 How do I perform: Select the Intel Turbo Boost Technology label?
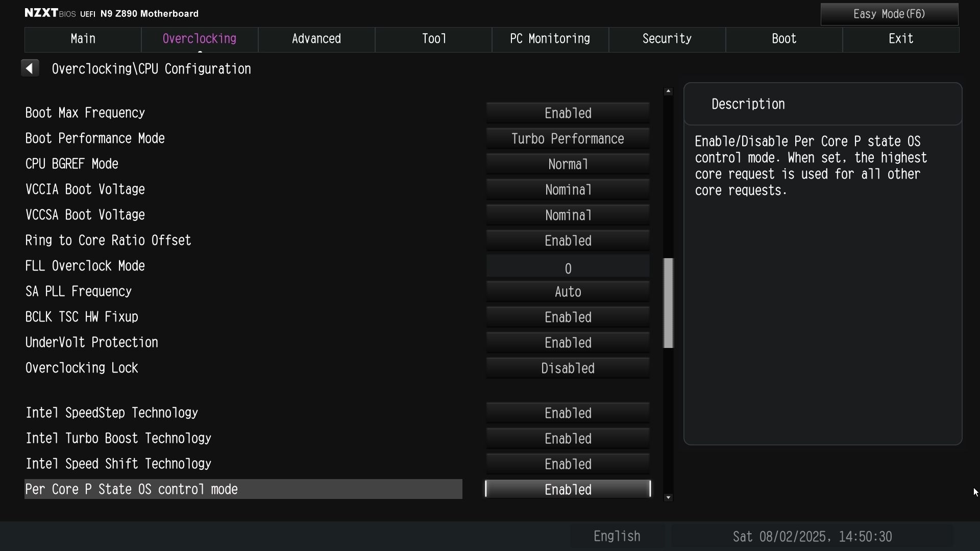pyautogui.click(x=118, y=438)
